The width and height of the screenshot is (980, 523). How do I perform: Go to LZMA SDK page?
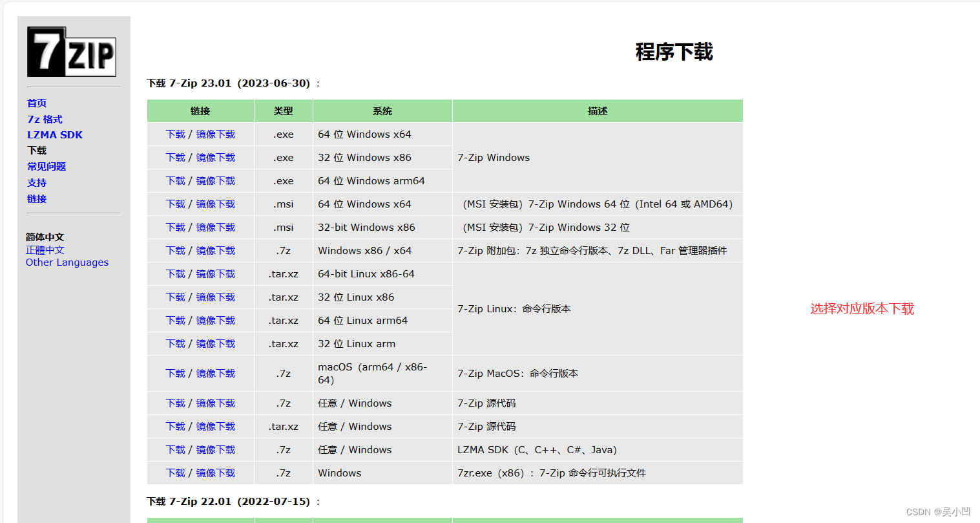point(55,134)
